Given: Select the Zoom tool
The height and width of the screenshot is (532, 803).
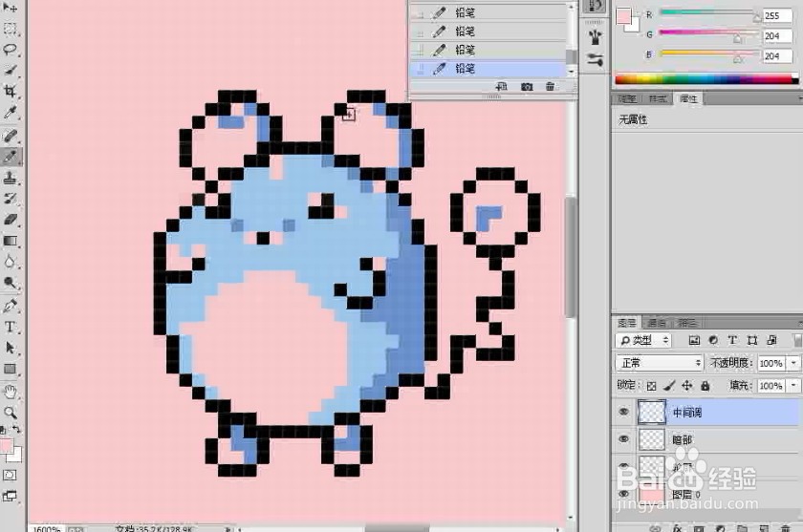Looking at the screenshot, I should (11, 413).
